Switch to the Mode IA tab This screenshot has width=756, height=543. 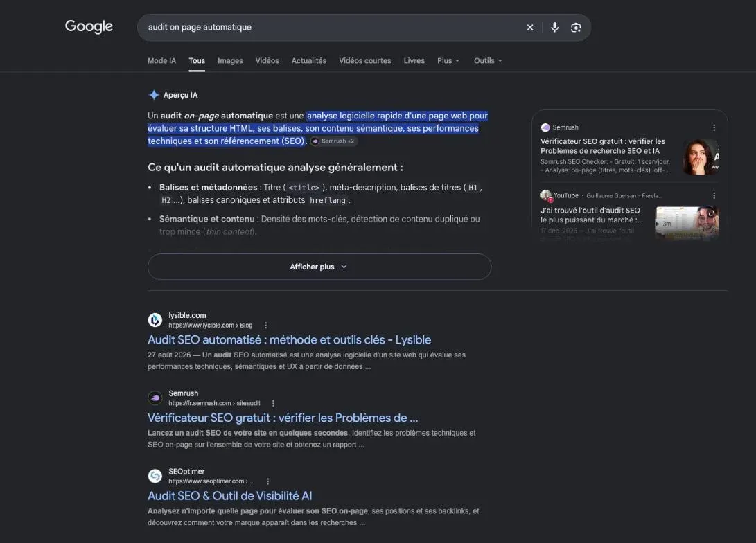[161, 61]
